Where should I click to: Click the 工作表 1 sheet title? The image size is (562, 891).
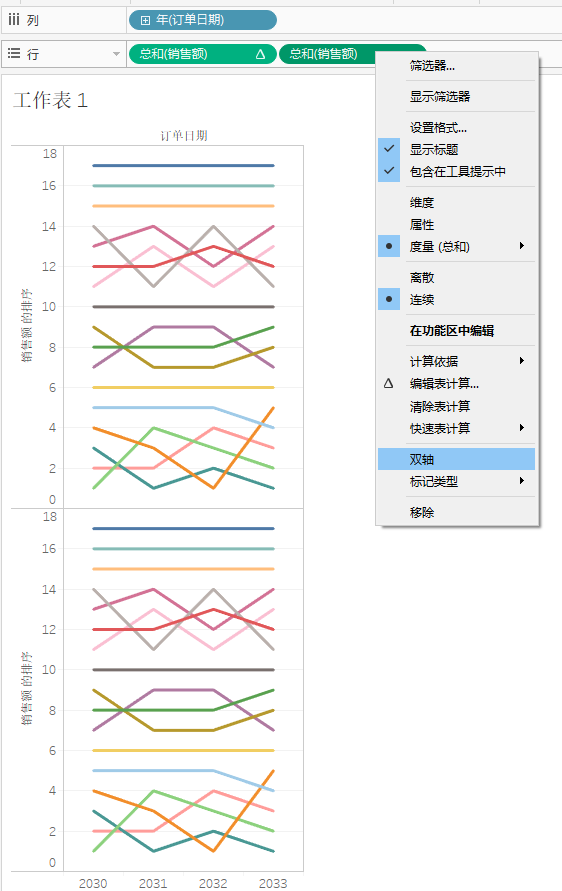pyautogui.click(x=51, y=101)
